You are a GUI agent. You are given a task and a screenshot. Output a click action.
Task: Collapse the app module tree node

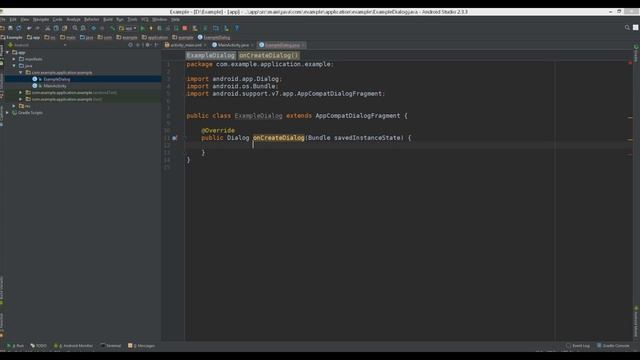click(x=7, y=52)
